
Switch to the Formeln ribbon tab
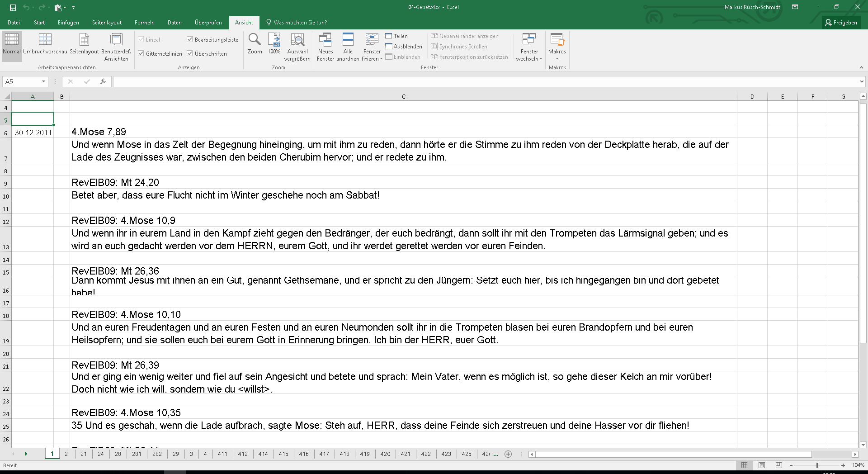click(145, 23)
